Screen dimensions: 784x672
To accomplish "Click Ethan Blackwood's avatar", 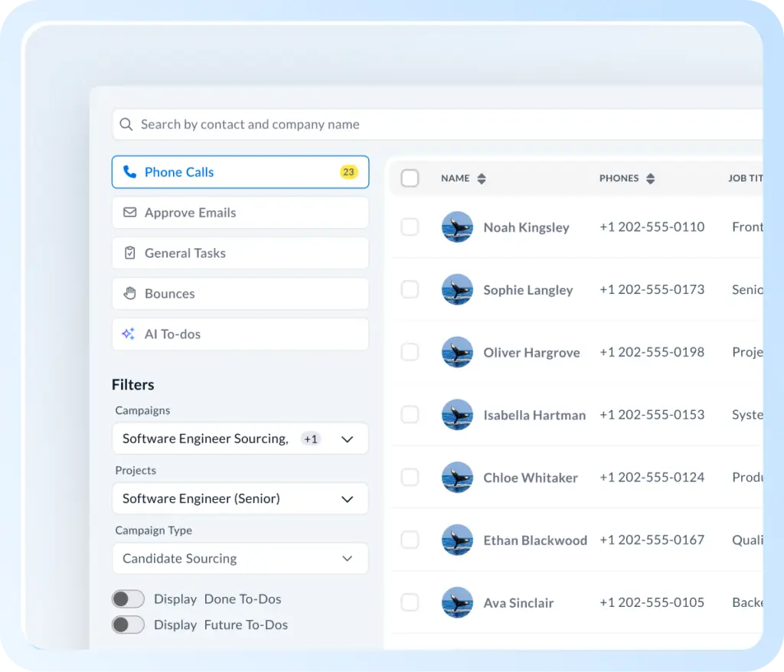I will [x=457, y=540].
